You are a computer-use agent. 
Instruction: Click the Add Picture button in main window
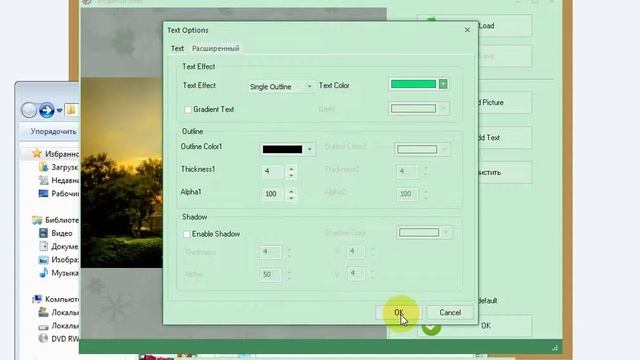505,102
